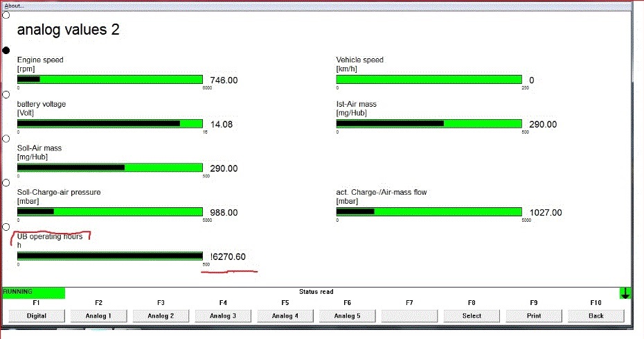Open the About menu

[14, 5]
